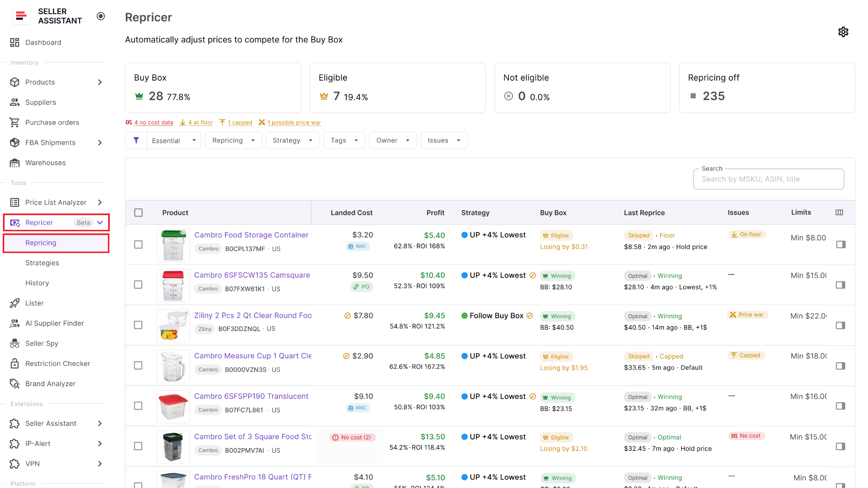The width and height of the screenshot is (868, 488).
Task: Open details panel for Cambro 6SFSCW135 Camsquare
Action: click(x=841, y=285)
